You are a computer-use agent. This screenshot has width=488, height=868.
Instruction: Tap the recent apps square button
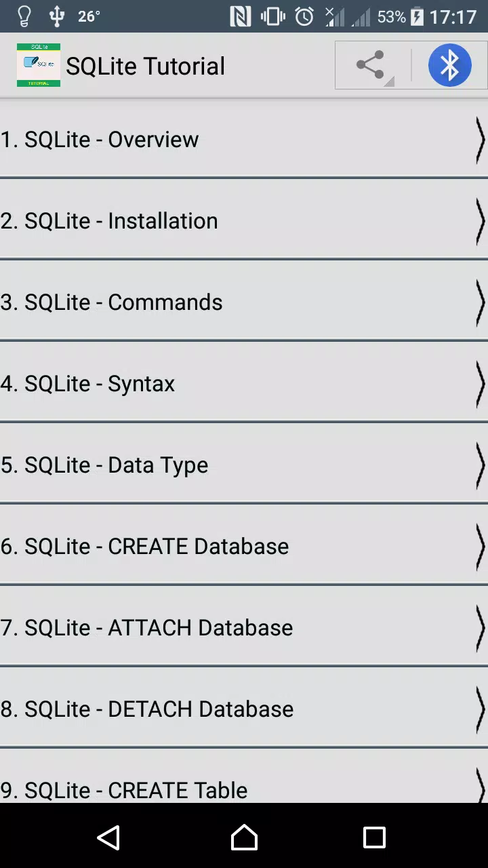tap(374, 838)
